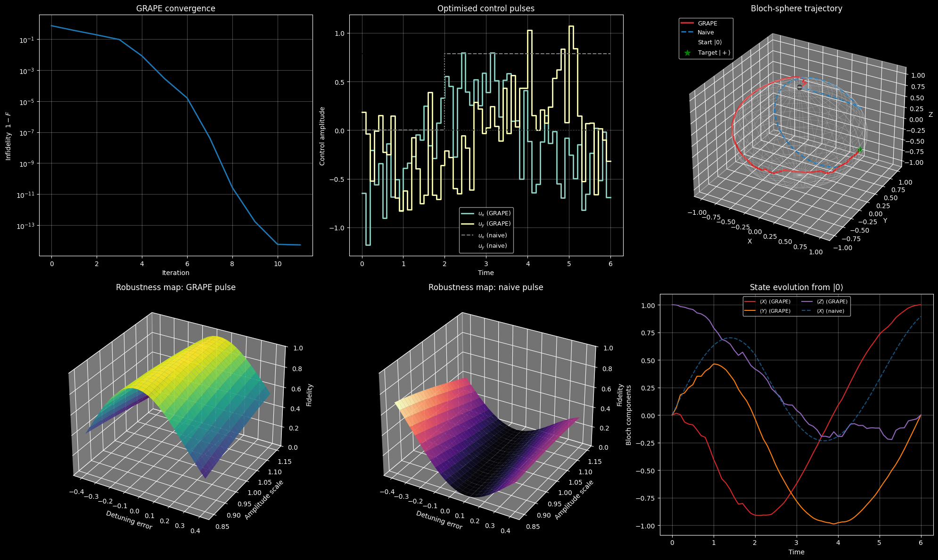Click the 'Infidelity 1 − F' axis label
Image resolution: width=938 pixels, height=560 pixels.
[8, 135]
